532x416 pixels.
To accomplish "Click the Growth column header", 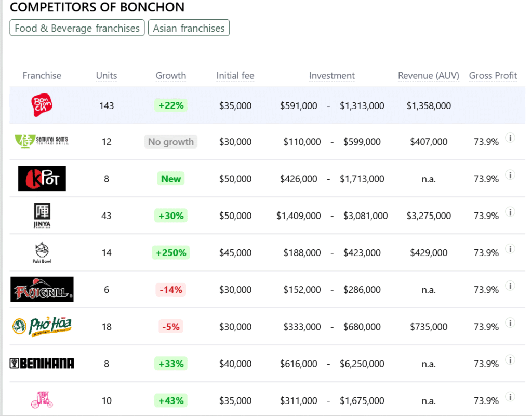I will 170,75.
